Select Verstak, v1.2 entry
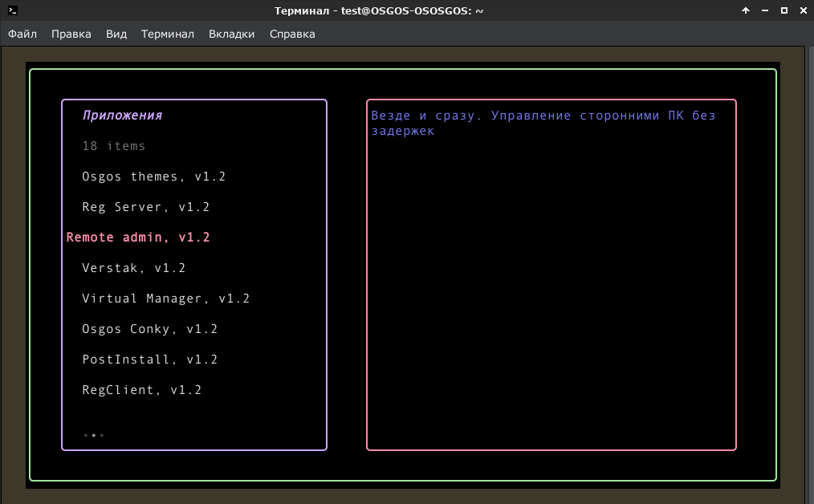The width and height of the screenshot is (814, 504). 134,268
